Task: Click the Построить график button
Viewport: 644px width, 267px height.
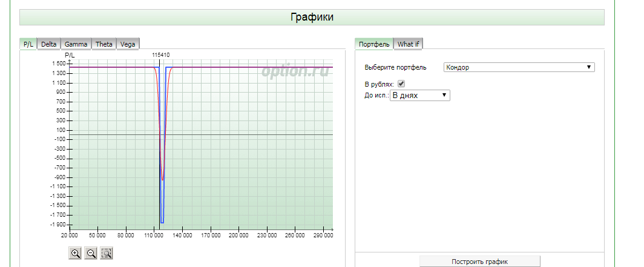Action: tap(480, 262)
